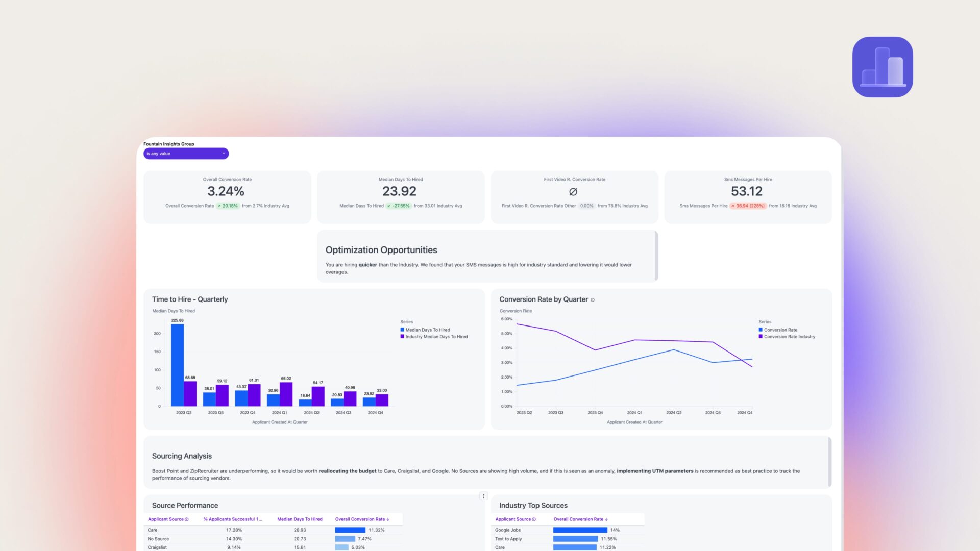The image size is (980, 551).
Task: Toggle Conversion Rate Industry legend series
Action: [x=789, y=337]
